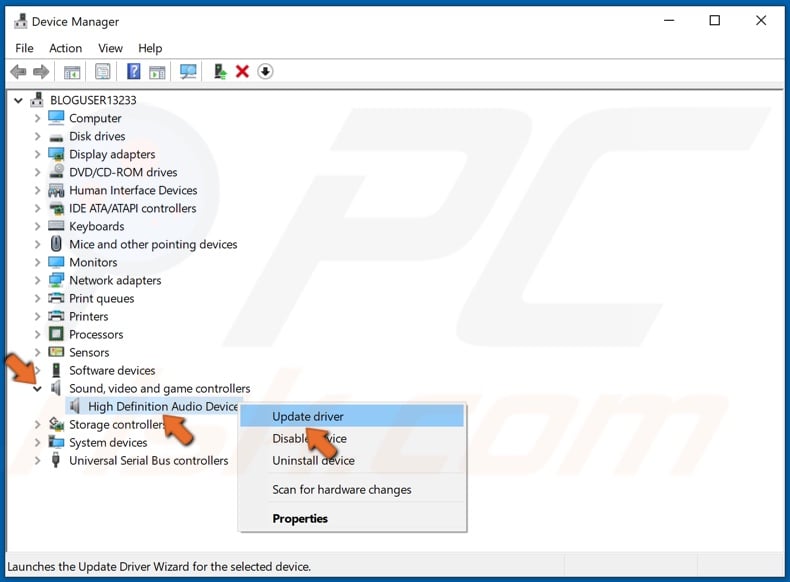Viewport: 790px width, 582px height.
Task: Click the Universal Serial Bus plug icon
Action: pyautogui.click(x=56, y=460)
